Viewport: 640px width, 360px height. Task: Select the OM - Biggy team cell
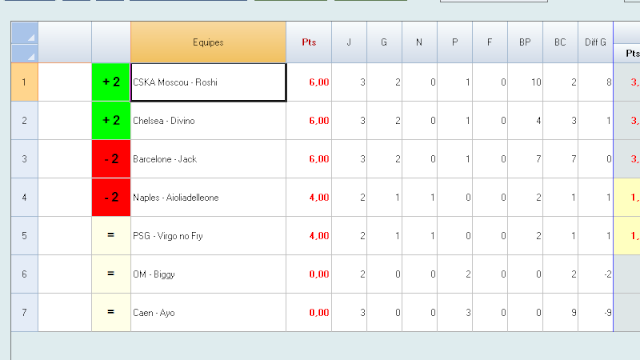tap(208, 274)
